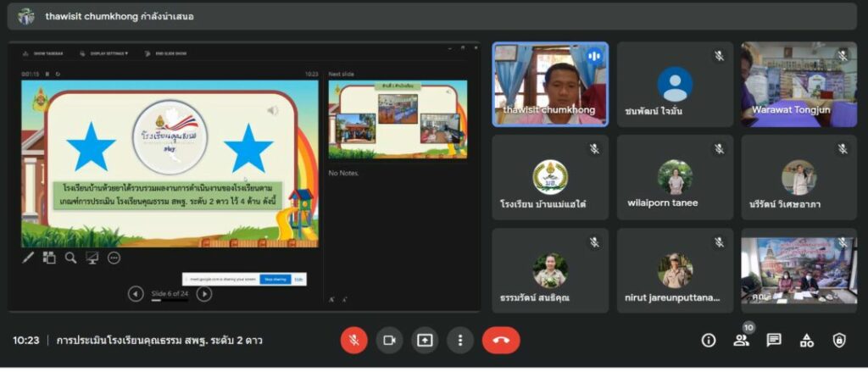Screen dimensions: 868x372
Task: Toggle black out slide show icon
Action: tap(92, 258)
